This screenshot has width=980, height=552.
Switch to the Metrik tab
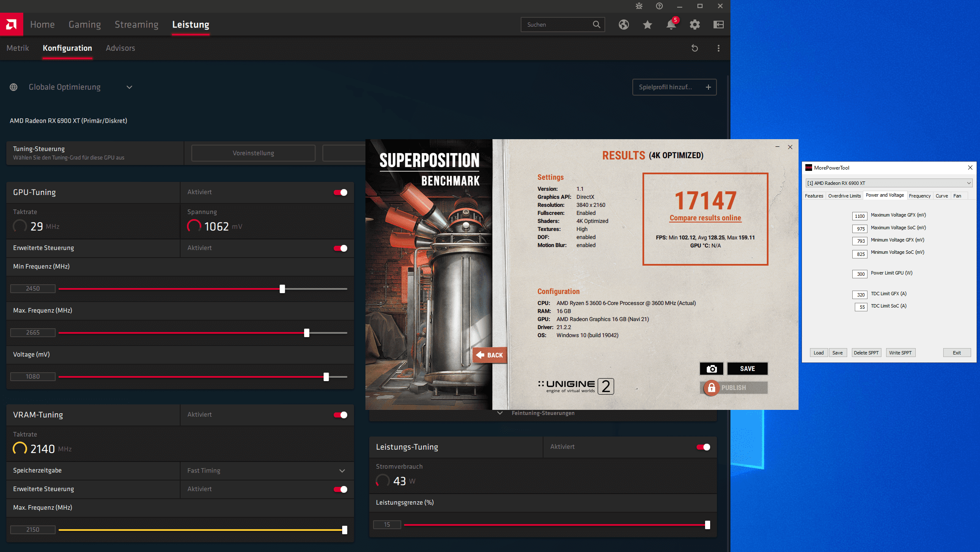coord(18,48)
